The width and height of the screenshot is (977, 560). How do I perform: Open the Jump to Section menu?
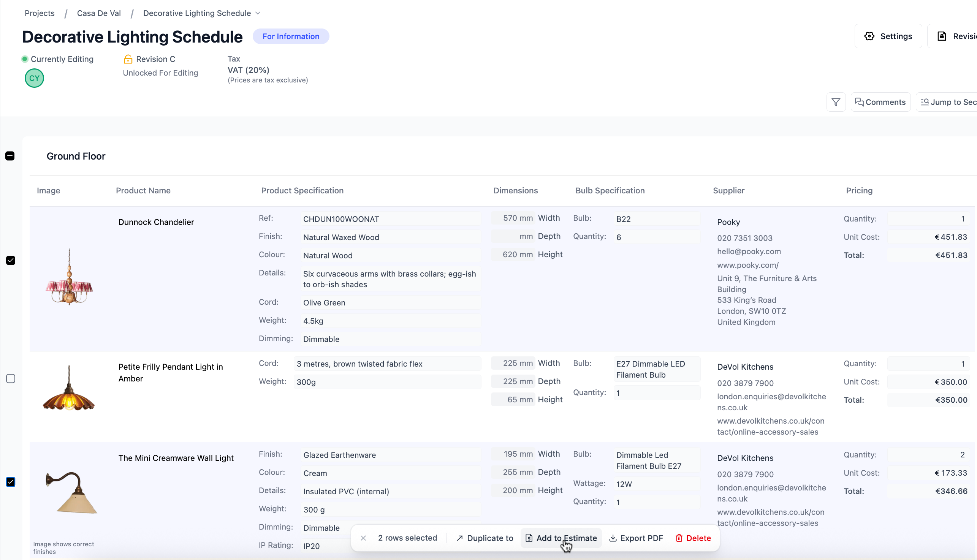pos(947,102)
